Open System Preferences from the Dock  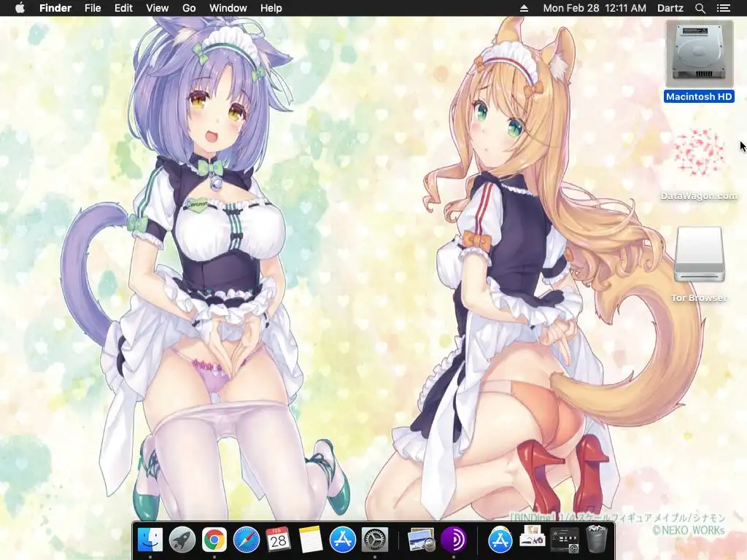click(375, 540)
